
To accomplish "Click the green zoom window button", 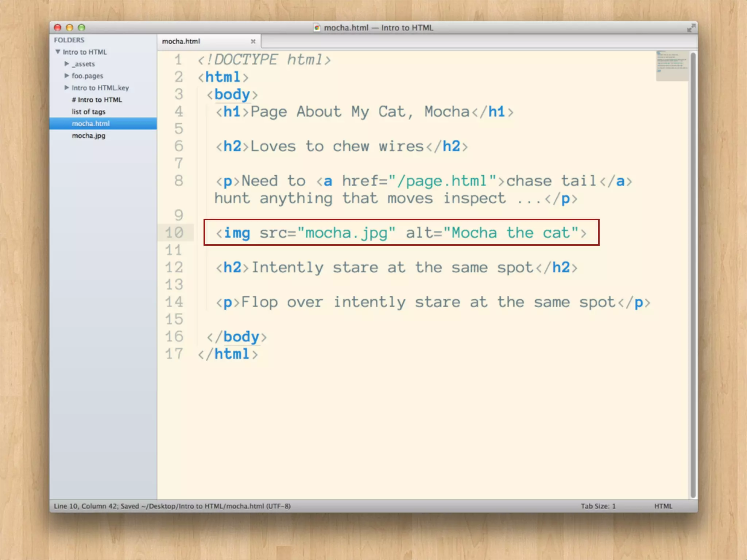I will click(x=82, y=28).
